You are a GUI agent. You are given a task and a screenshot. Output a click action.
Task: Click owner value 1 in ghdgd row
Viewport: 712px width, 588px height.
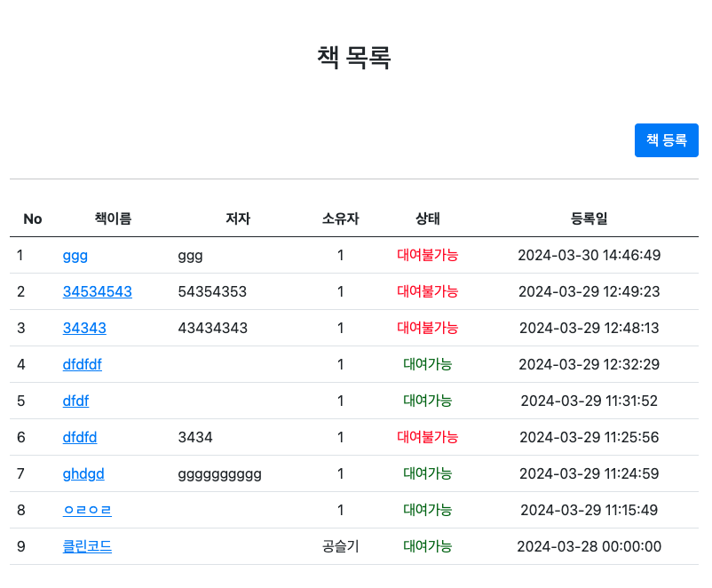[341, 473]
